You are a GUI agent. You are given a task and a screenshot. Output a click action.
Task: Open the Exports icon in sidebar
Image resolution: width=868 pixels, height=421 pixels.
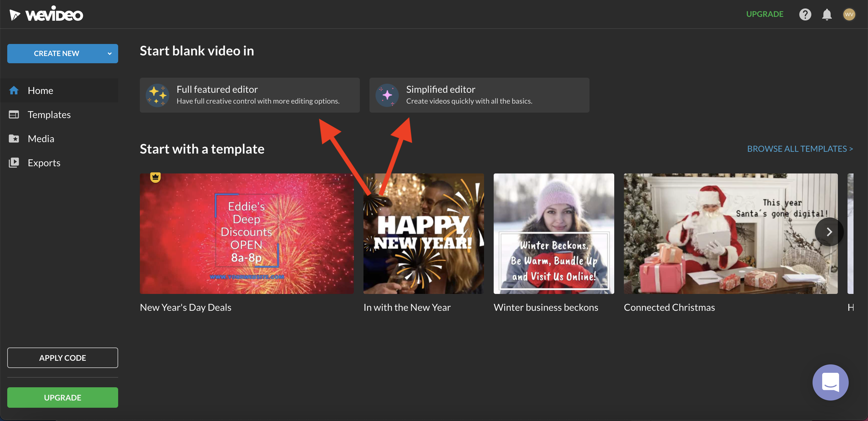14,162
